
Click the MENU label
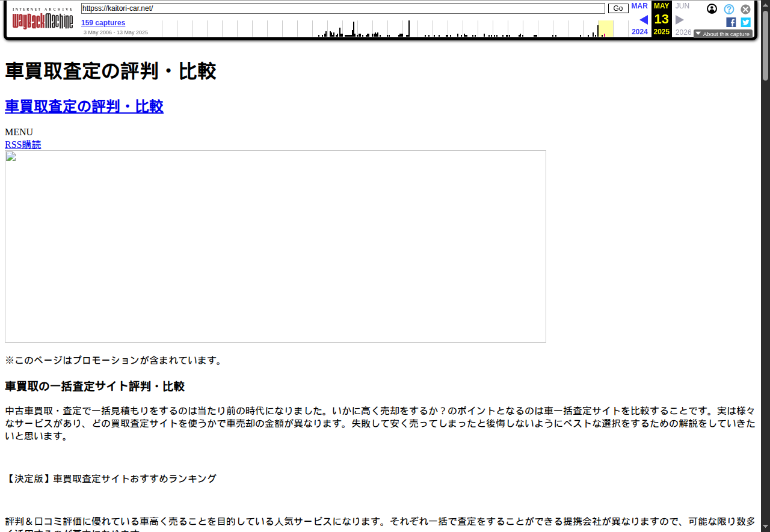point(19,132)
